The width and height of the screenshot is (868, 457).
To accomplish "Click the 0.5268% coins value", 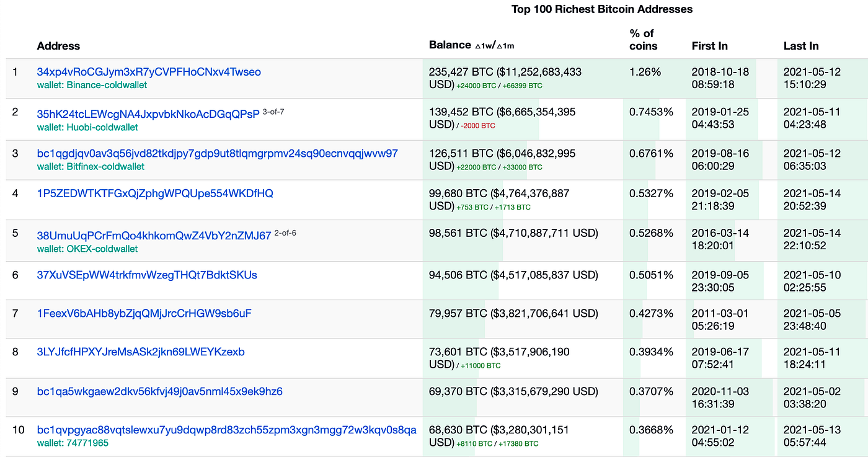I will tap(651, 233).
